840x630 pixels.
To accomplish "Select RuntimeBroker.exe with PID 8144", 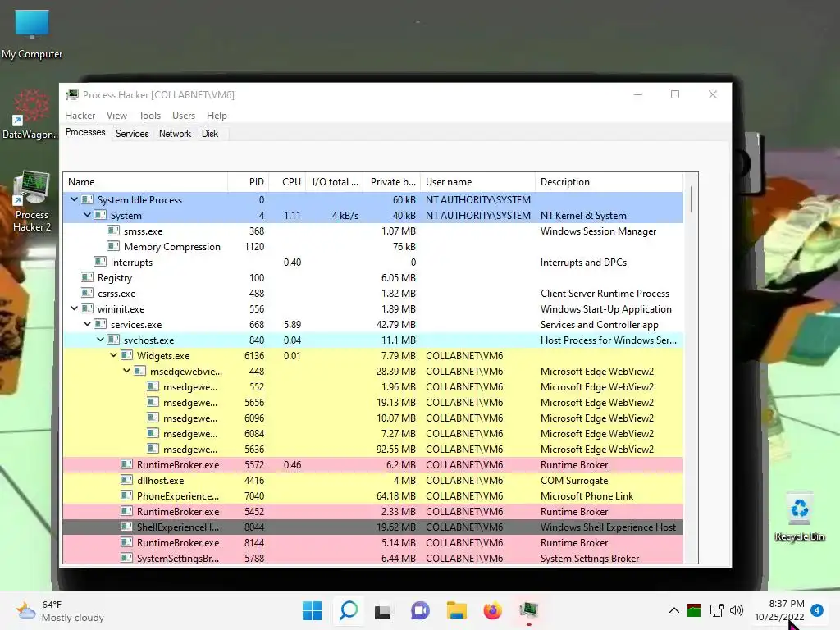I will pos(373,542).
